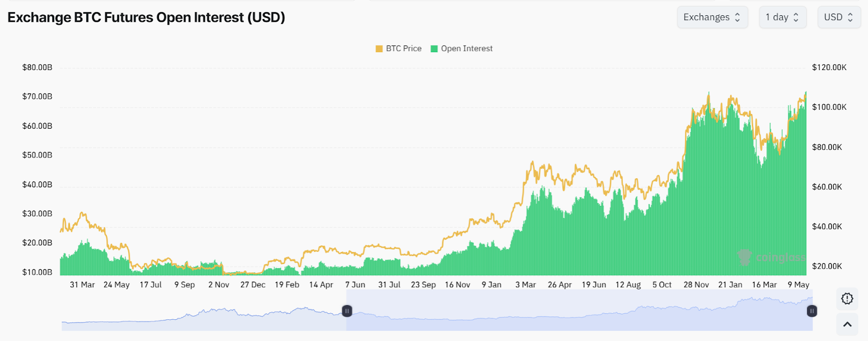
Task: Toggle the BTC Price series label
Action: click(x=404, y=49)
